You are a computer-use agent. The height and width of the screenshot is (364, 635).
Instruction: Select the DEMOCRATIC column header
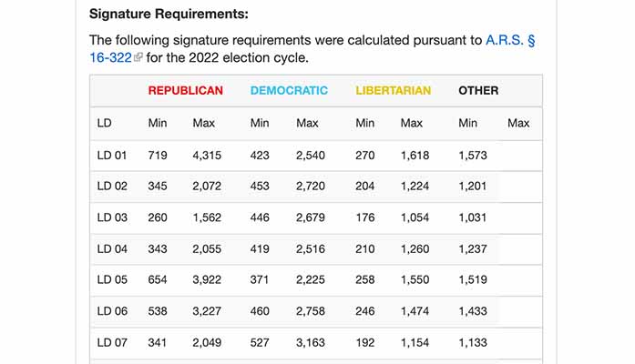click(289, 91)
